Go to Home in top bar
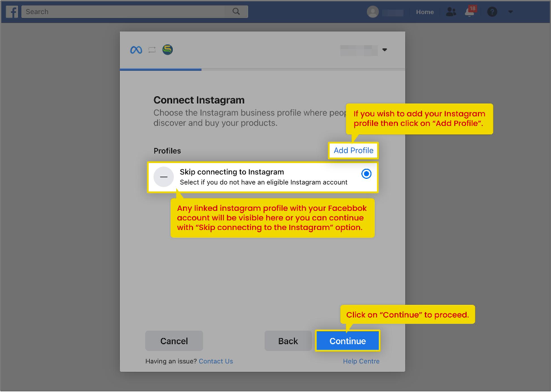551x392 pixels. (425, 12)
